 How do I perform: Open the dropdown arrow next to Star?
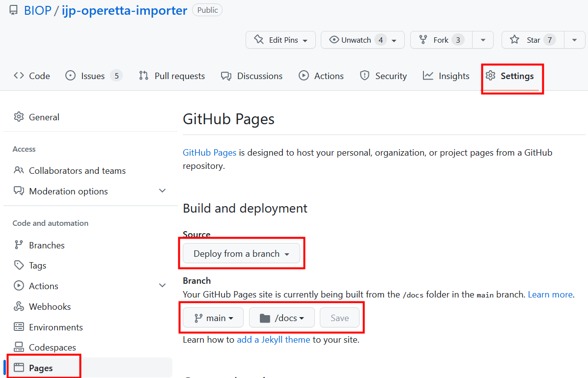[x=575, y=40]
